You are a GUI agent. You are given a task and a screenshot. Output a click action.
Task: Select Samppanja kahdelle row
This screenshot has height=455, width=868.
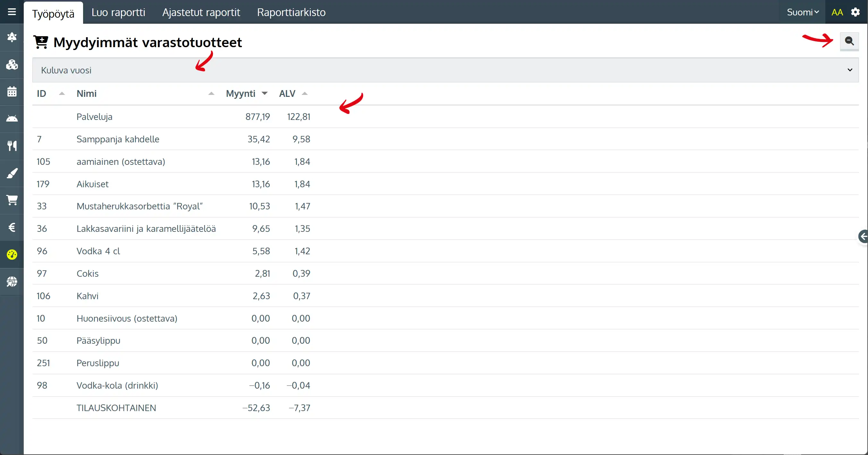(446, 139)
